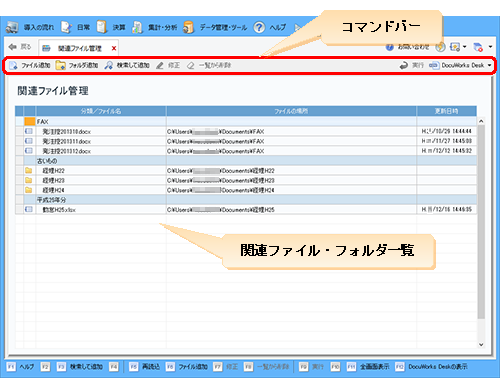Click the F11 全画面表示 function key

click(368, 367)
